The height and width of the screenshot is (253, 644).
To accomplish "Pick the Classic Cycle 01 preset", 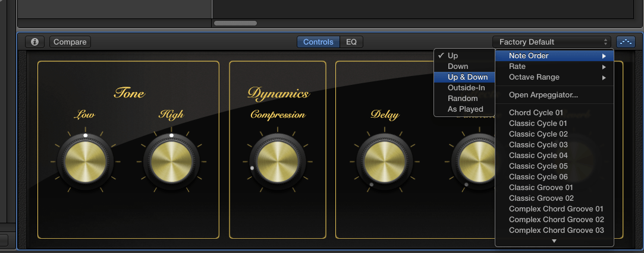I will pos(554,124).
